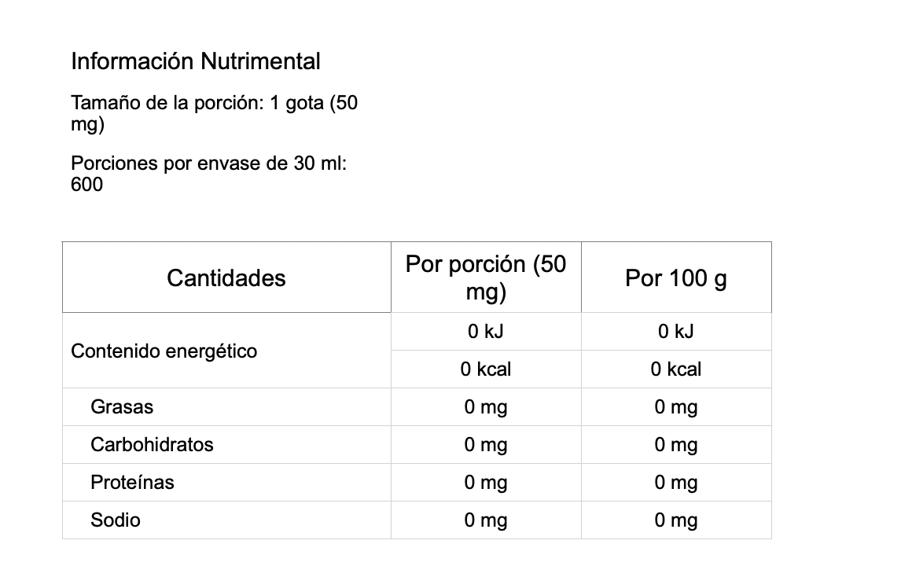Select the Proteínas row label
Image resolution: width=901 pixels, height=588 pixels.
click(132, 482)
